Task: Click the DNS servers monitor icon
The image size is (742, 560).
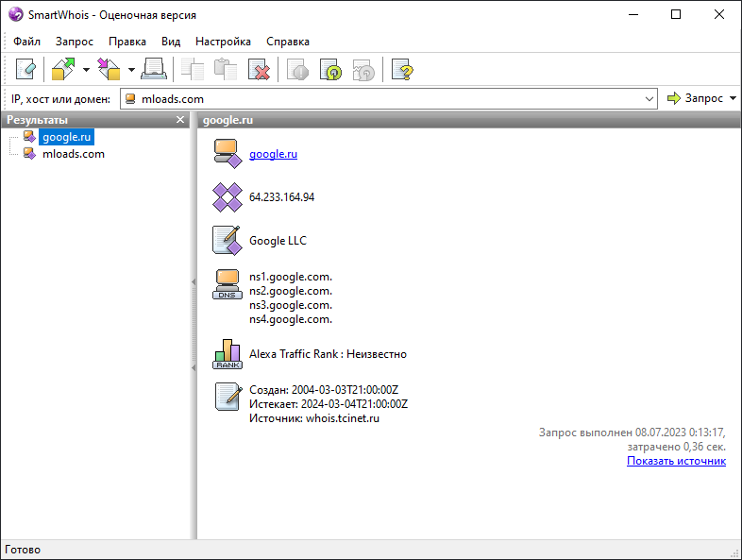Action: (x=227, y=284)
